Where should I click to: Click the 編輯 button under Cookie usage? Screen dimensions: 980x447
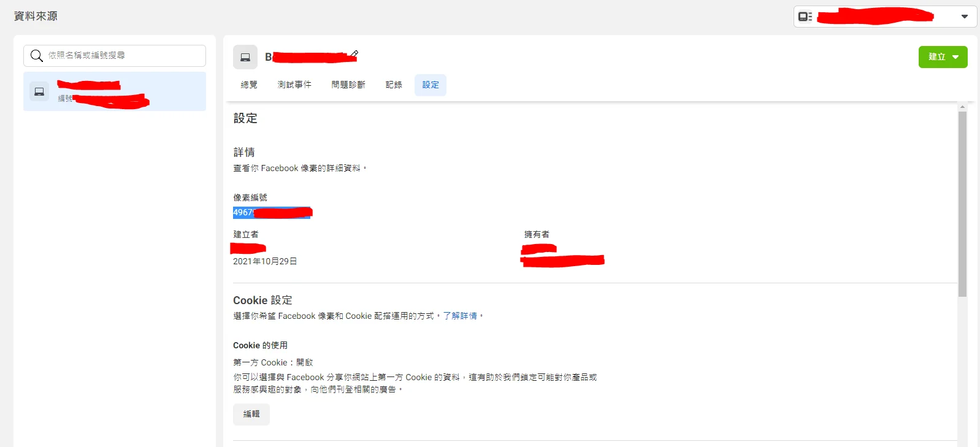pyautogui.click(x=251, y=414)
